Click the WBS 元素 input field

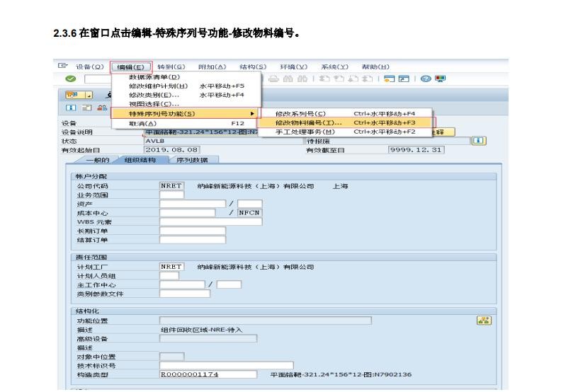point(210,221)
